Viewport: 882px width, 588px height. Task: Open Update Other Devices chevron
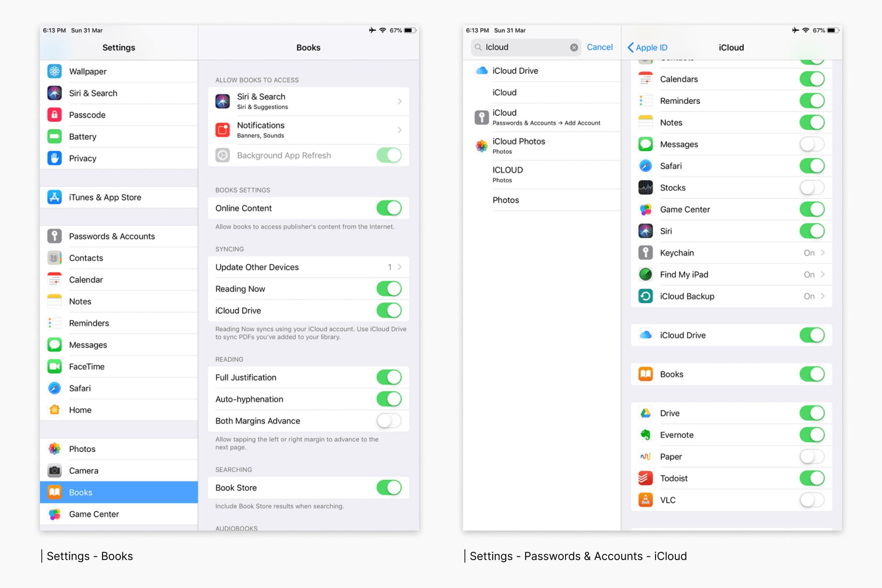(399, 267)
